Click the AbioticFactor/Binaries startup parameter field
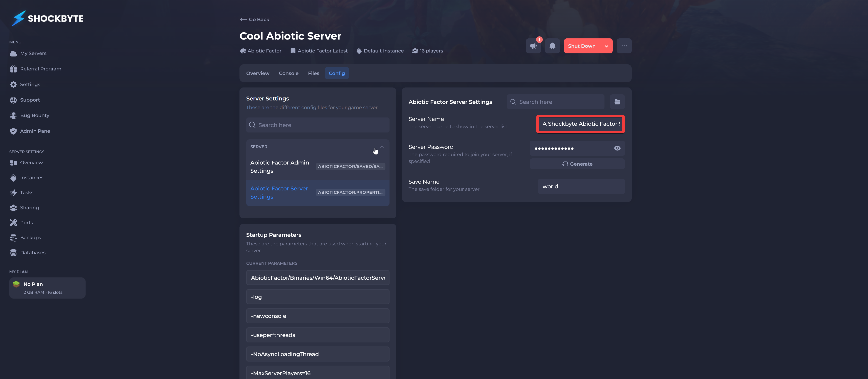 pyautogui.click(x=318, y=278)
